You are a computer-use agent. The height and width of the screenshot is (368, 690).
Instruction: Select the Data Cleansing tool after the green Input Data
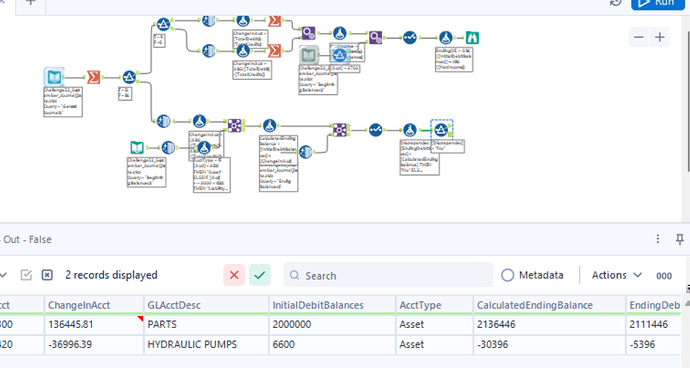click(x=168, y=147)
